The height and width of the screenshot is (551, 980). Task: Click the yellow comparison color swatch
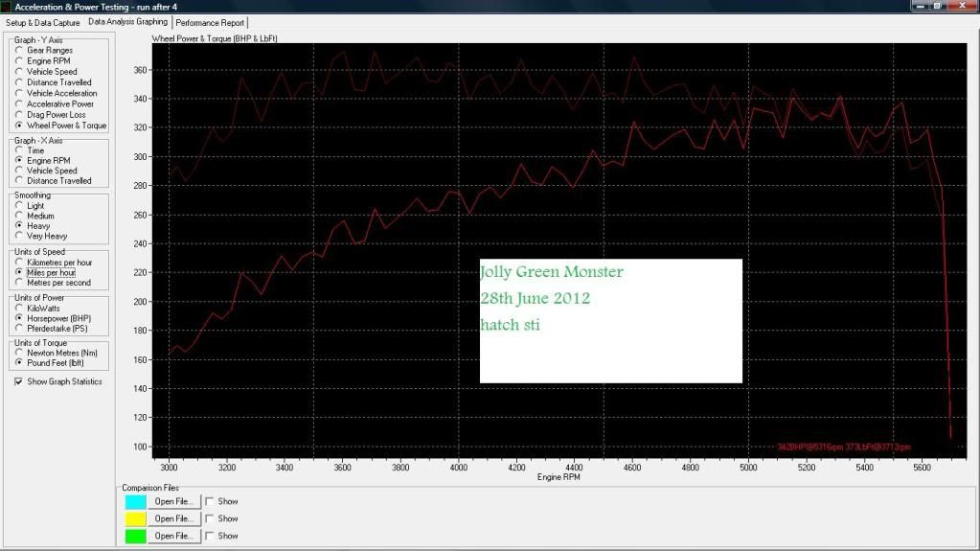[x=135, y=518]
